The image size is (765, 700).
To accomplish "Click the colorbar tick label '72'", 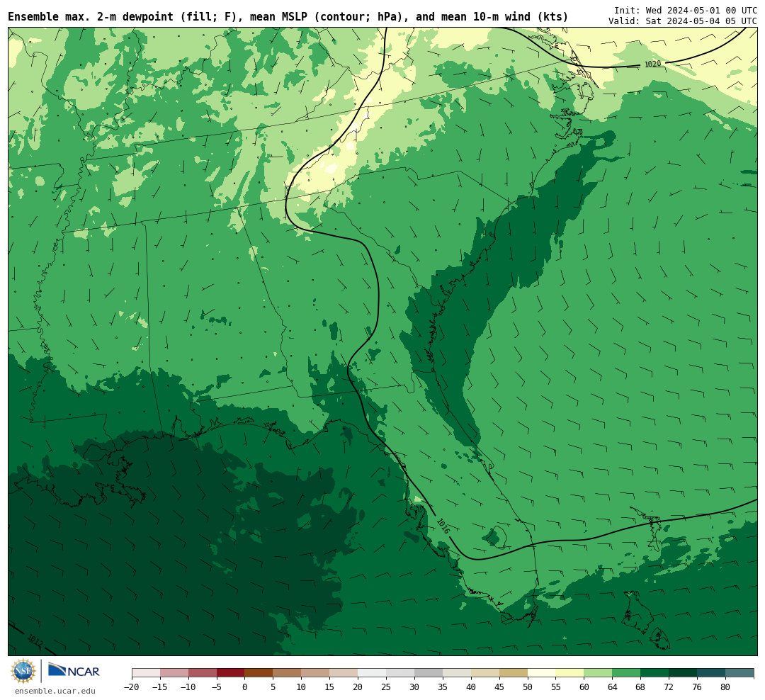I will (x=669, y=687).
